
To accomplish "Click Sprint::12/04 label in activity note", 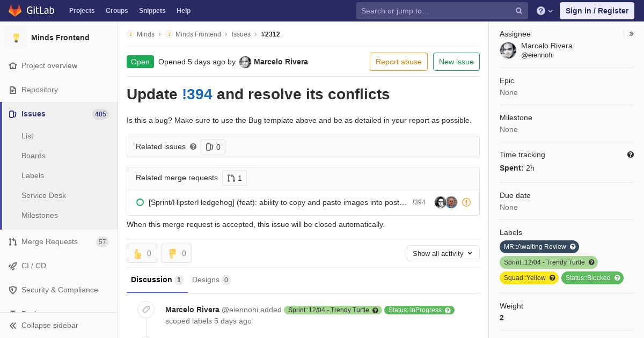I will [x=333, y=310].
